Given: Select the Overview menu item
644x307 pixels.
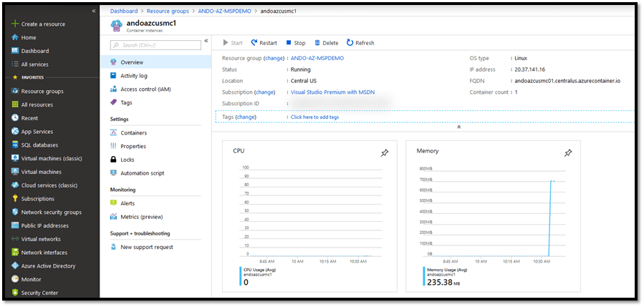Looking at the screenshot, I should point(155,62).
